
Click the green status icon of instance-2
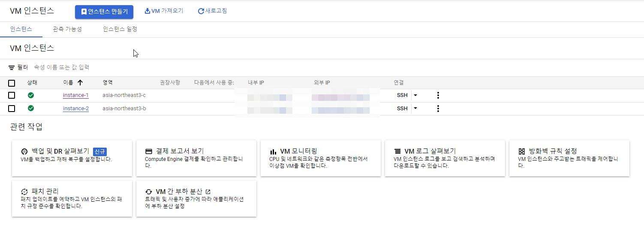tap(31, 108)
